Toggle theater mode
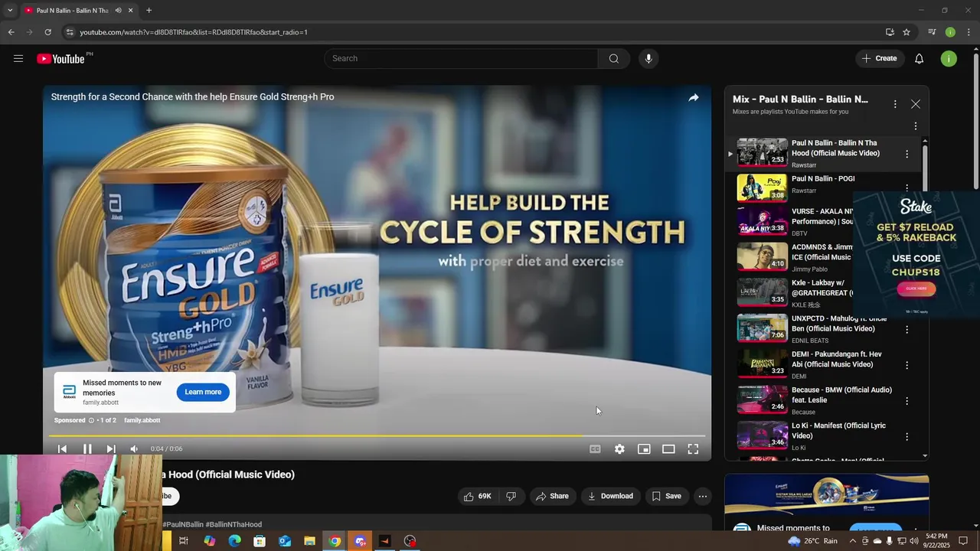This screenshot has height=551, width=980. tap(668, 449)
